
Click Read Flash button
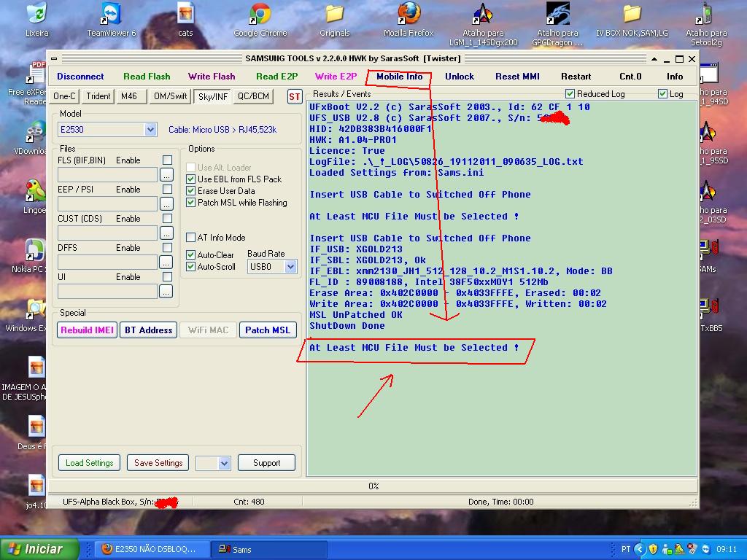click(147, 76)
